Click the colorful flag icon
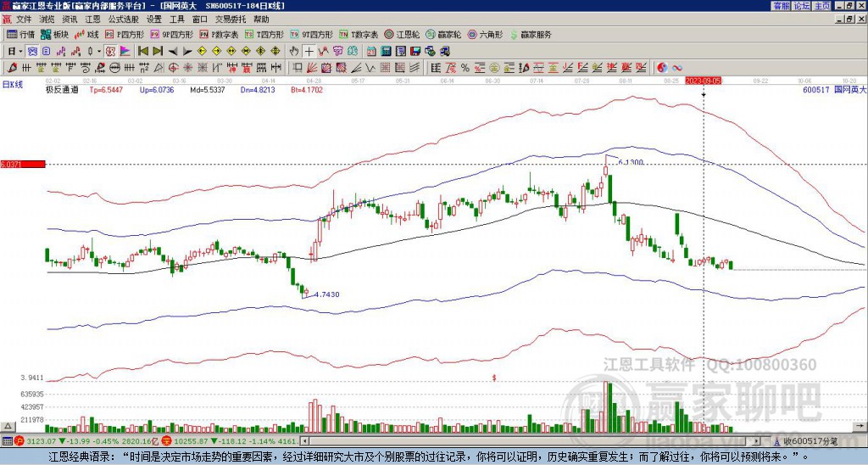This screenshot has width=868, height=465. (125, 52)
